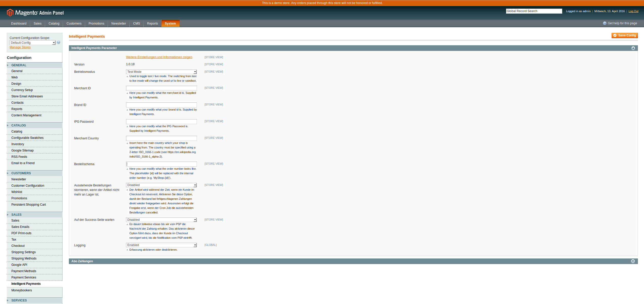Screen dimensions: 644x304
Task: Open Email to a Friend configuration
Action: tap(34, 163)
